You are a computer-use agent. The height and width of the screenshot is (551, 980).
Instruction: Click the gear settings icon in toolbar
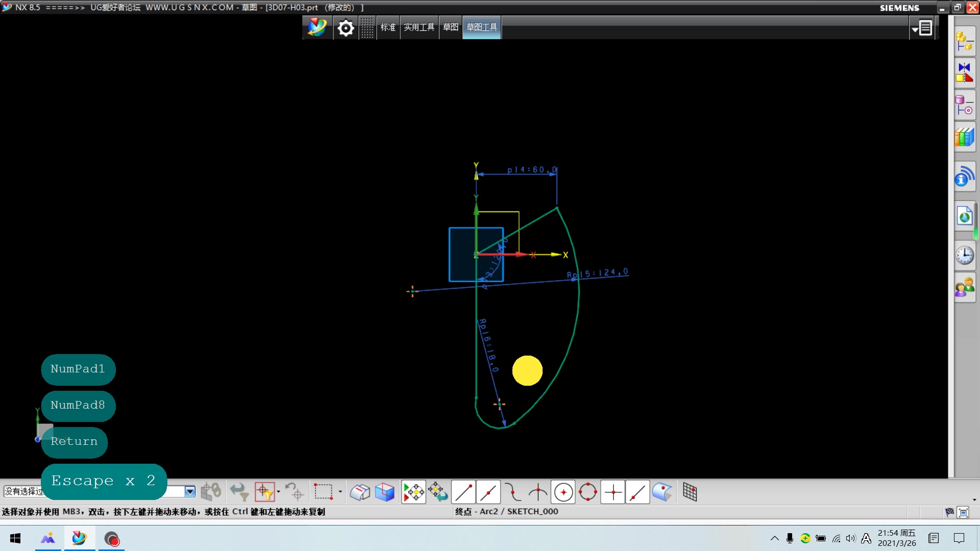(346, 28)
